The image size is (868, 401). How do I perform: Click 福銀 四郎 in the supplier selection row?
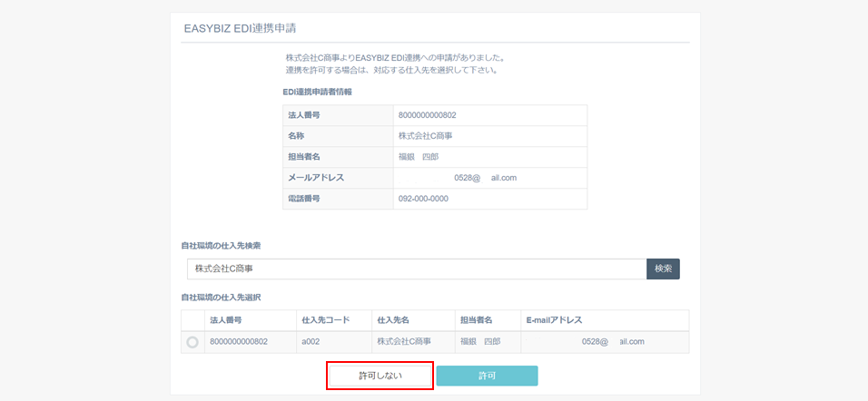(x=479, y=342)
